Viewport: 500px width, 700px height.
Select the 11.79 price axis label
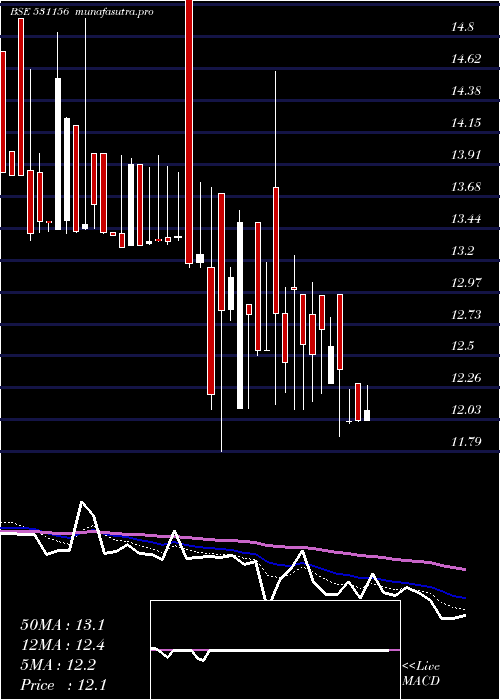tap(466, 442)
